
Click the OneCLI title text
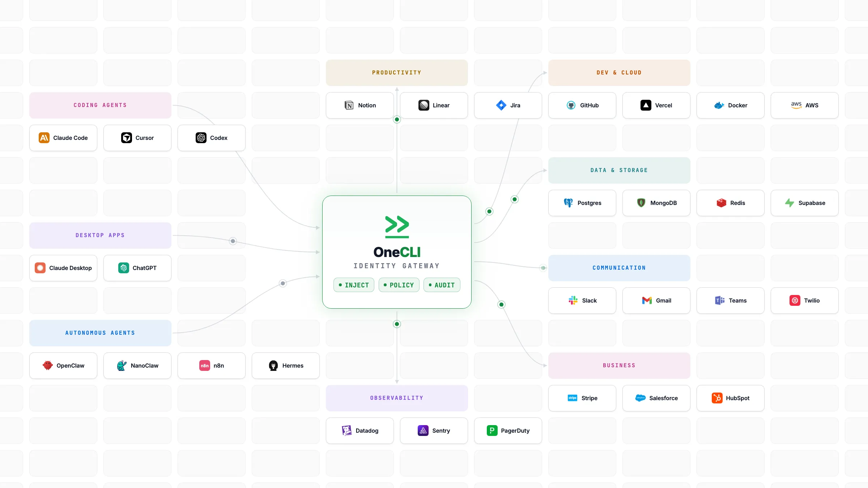point(397,252)
